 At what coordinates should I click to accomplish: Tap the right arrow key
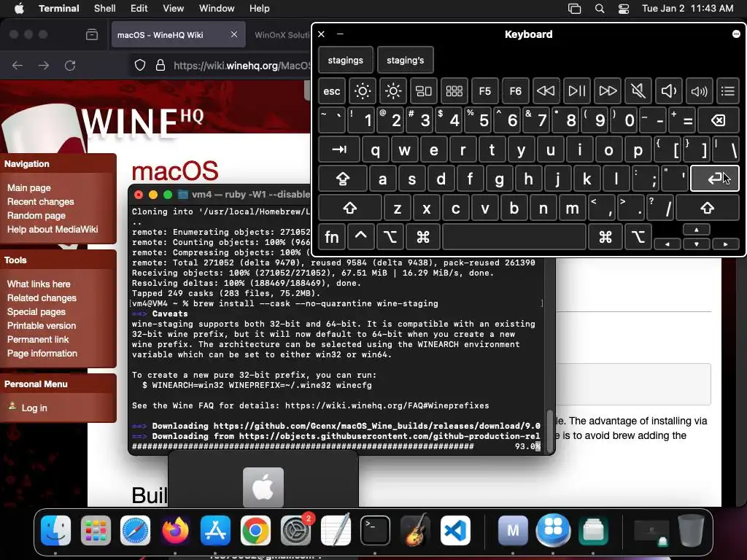726,244
